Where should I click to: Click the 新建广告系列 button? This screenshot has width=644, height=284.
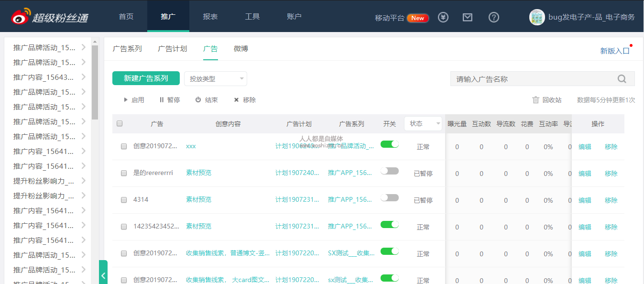(x=146, y=78)
